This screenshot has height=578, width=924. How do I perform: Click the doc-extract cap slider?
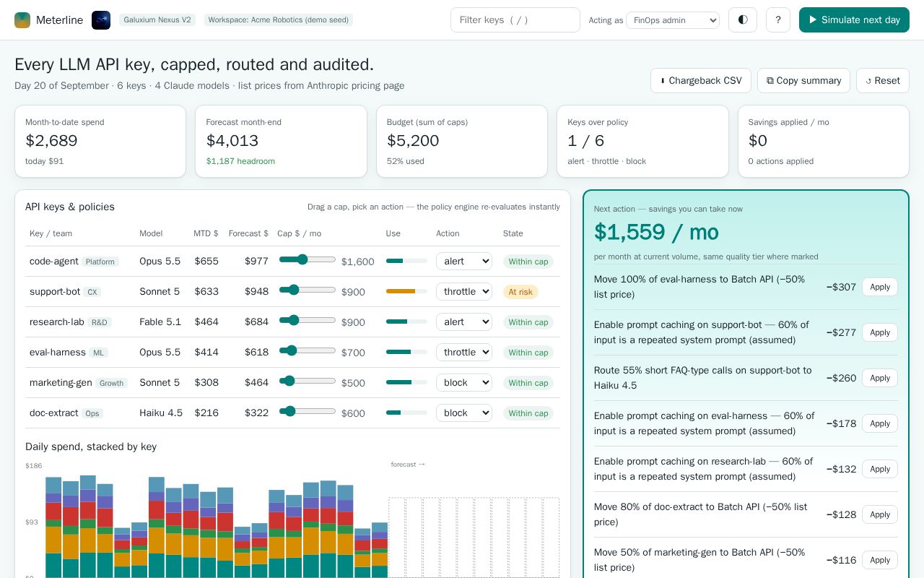(x=308, y=411)
